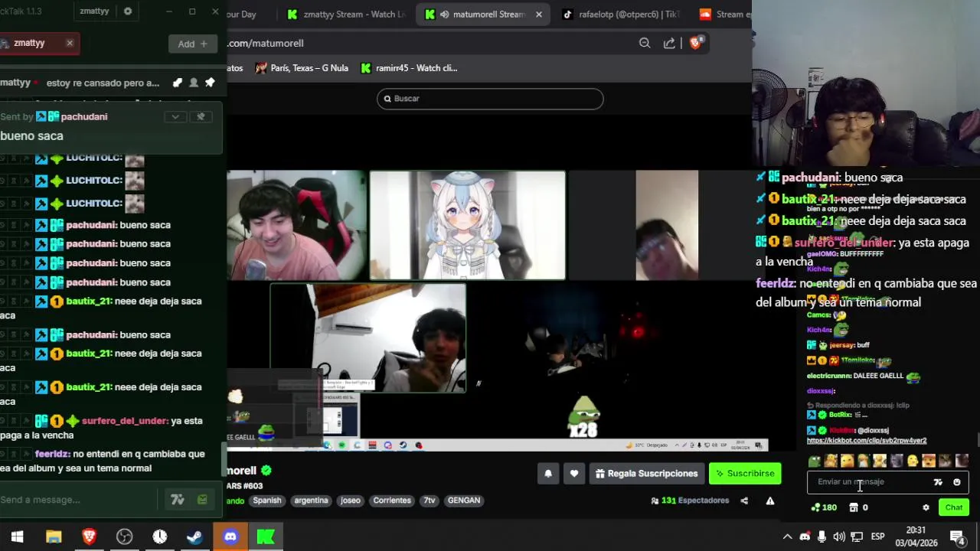View the 131 Espectadores count
980x551 pixels.
pyautogui.click(x=690, y=500)
